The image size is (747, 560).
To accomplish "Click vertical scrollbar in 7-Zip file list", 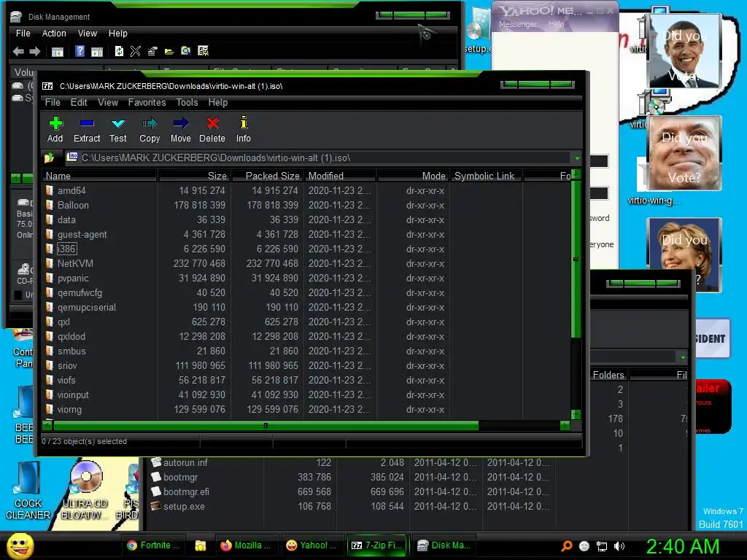I will (x=576, y=259).
